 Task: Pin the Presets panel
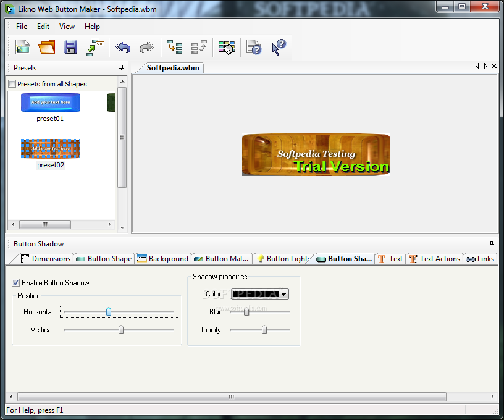pyautogui.click(x=121, y=67)
